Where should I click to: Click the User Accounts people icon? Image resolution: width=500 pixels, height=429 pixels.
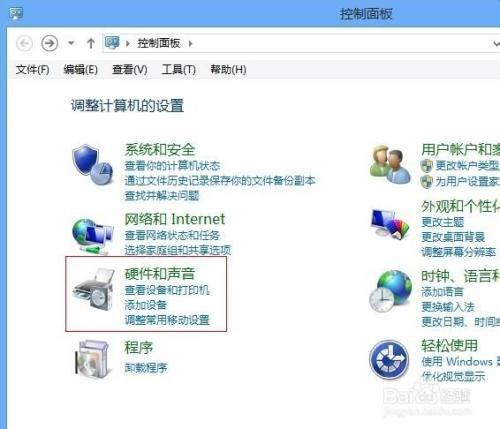click(x=390, y=164)
